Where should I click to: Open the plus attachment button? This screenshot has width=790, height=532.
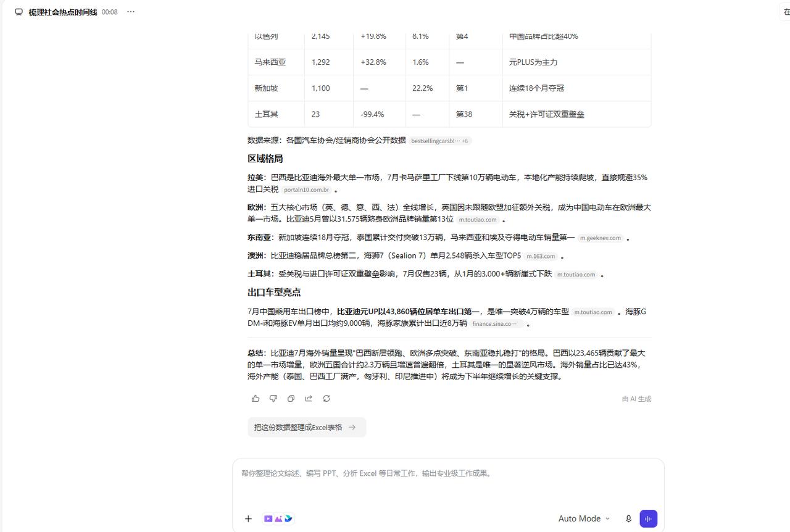[248, 519]
